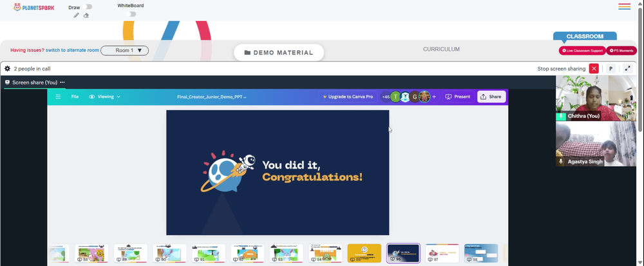Open the hamburger menu at top right
Viewport: 644px width, 266px height.
point(624,6)
